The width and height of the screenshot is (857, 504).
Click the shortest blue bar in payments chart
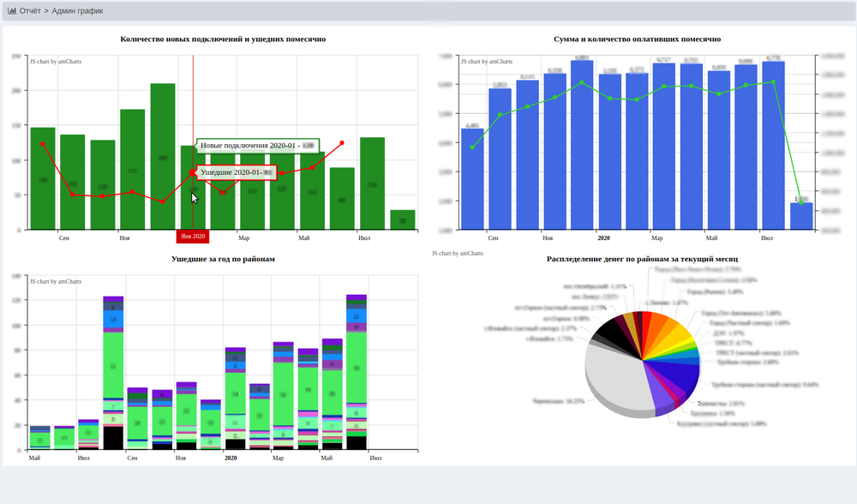(801, 216)
